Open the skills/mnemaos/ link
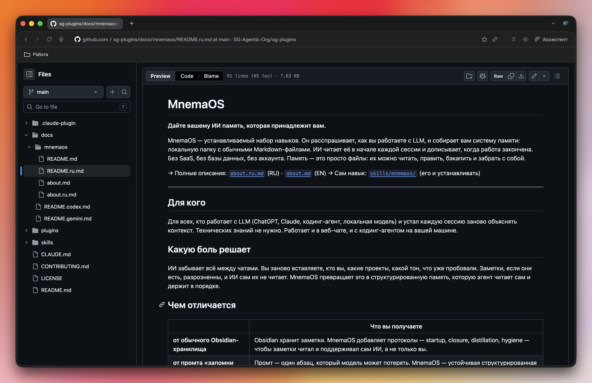This screenshot has height=383, width=592. 393,173
